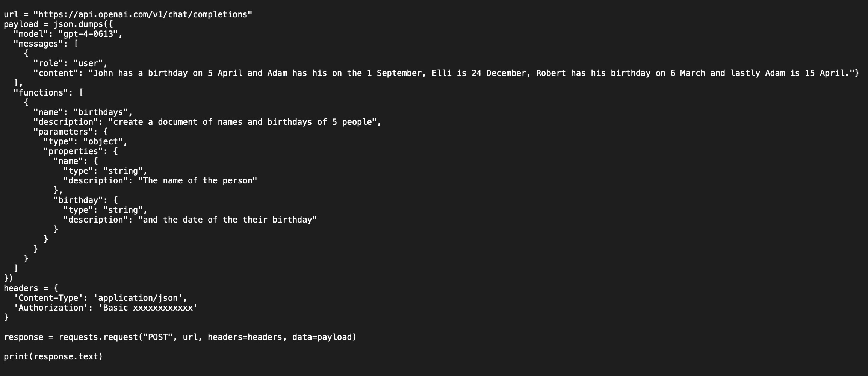Click "and the date of the their birthday"
868x376 pixels.
(x=227, y=220)
